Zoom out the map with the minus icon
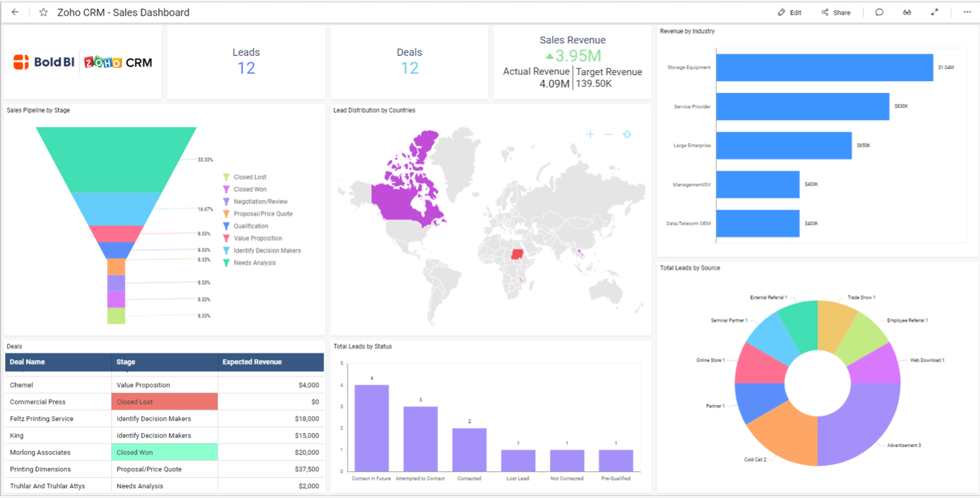Screen dimensions: 980x498 click(608, 134)
